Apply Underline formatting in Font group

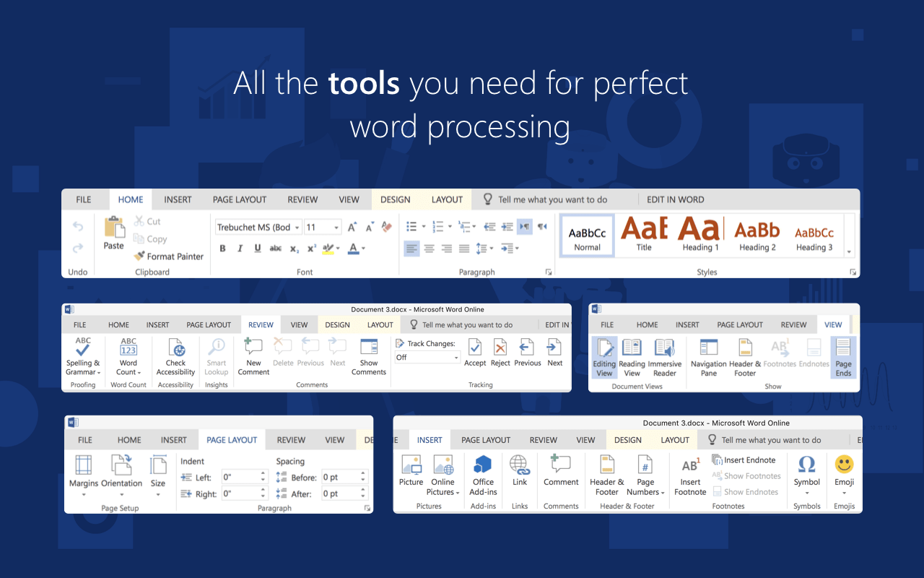pos(258,249)
